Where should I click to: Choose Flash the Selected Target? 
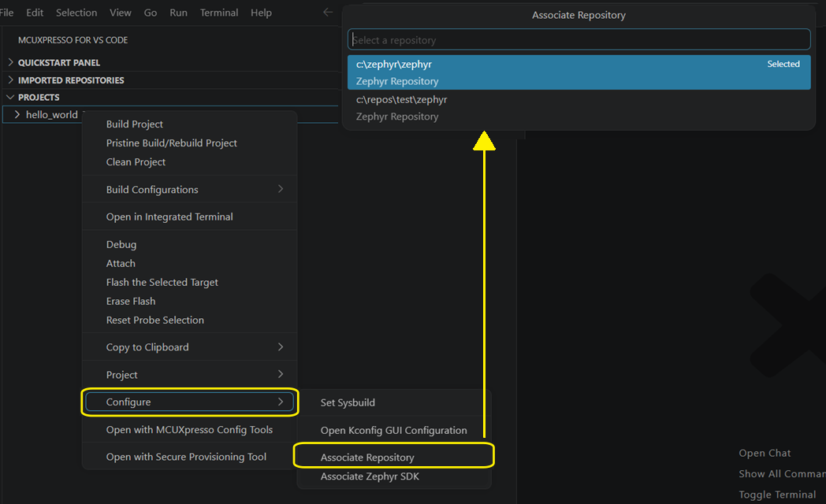tap(190, 283)
